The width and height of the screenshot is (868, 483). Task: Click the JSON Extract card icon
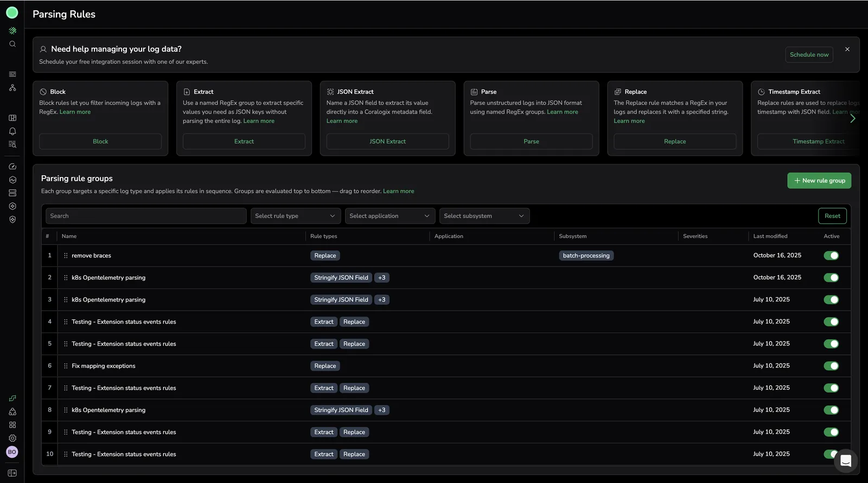click(330, 92)
